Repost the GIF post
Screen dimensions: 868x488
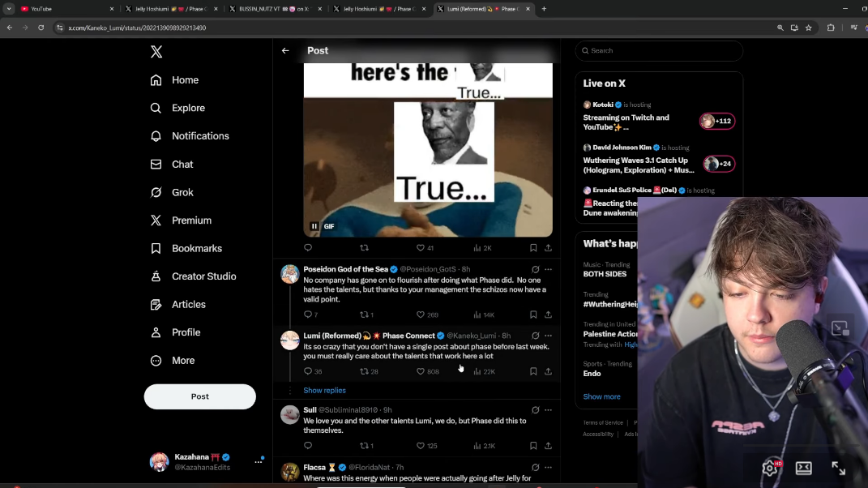[x=364, y=247]
